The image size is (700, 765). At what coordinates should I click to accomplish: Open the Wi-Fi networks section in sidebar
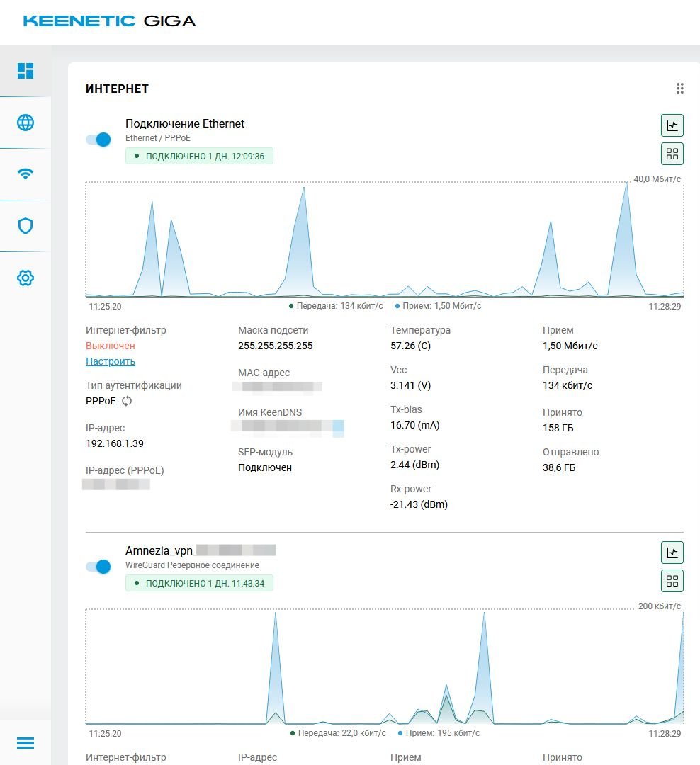point(26,174)
